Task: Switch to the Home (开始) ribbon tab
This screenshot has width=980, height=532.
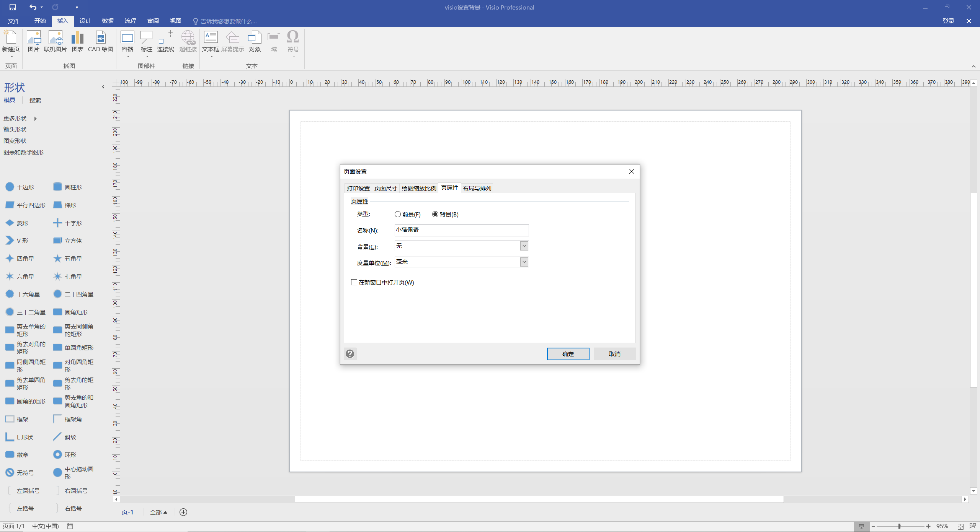Action: tap(40, 21)
